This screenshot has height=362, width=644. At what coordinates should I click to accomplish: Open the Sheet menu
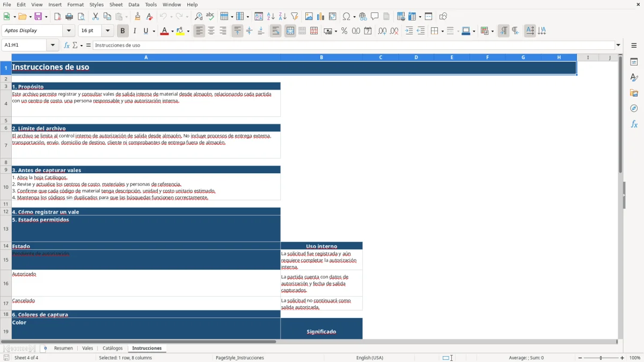[116, 4]
